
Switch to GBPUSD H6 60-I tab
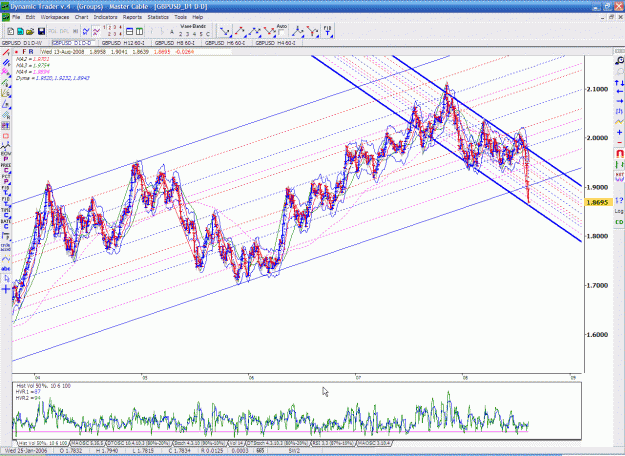225,43
